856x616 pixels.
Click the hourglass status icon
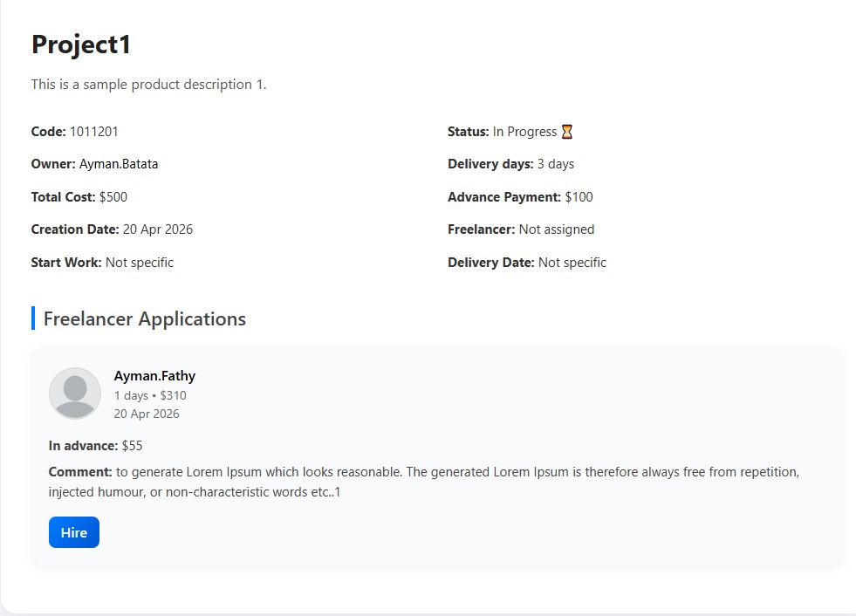pos(567,132)
